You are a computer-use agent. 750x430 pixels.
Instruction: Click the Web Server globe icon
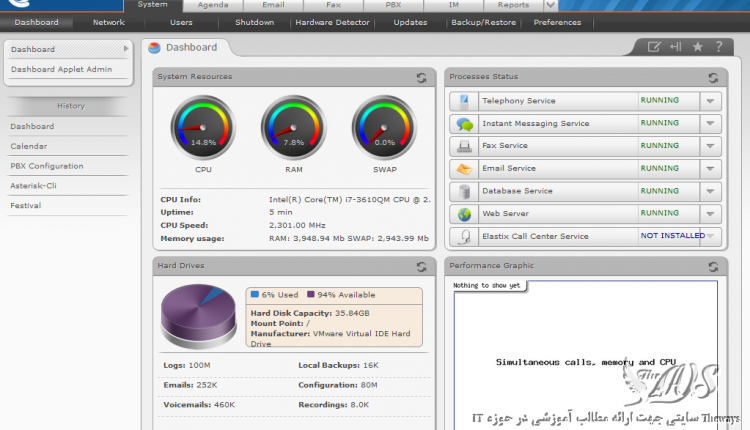tap(464, 214)
